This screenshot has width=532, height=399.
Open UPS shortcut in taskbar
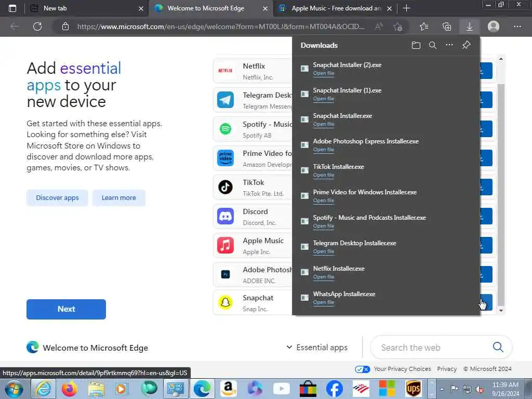pyautogui.click(x=414, y=389)
